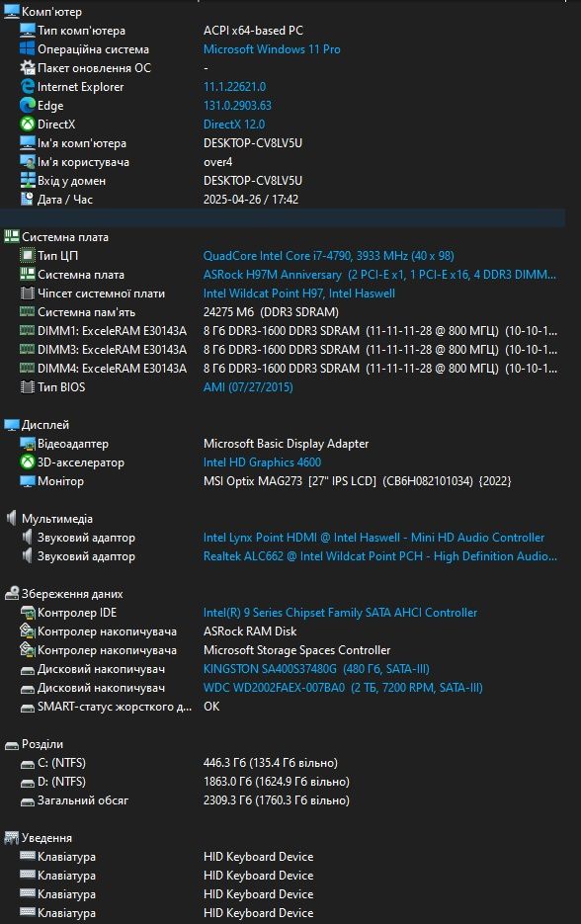Open the QuadCore Intel Core i7-4790 link

pyautogui.click(x=328, y=256)
